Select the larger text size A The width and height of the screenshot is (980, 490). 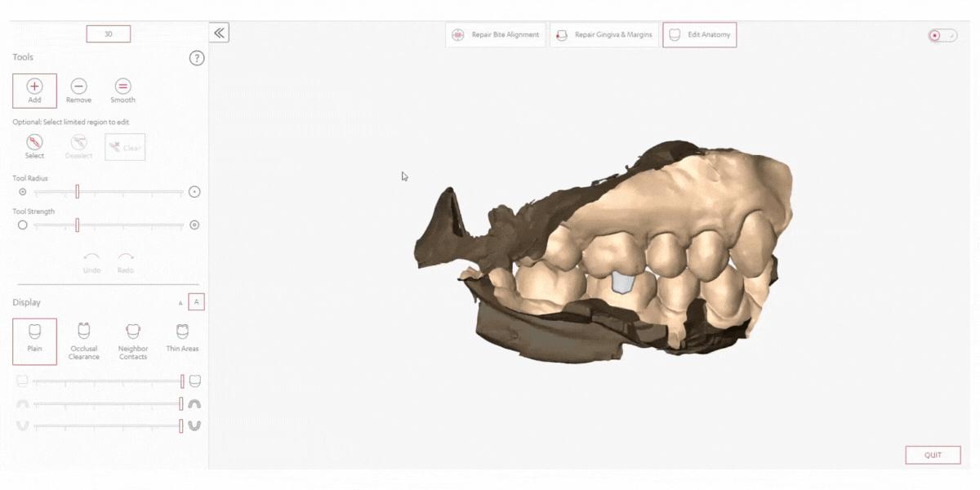pos(196,302)
